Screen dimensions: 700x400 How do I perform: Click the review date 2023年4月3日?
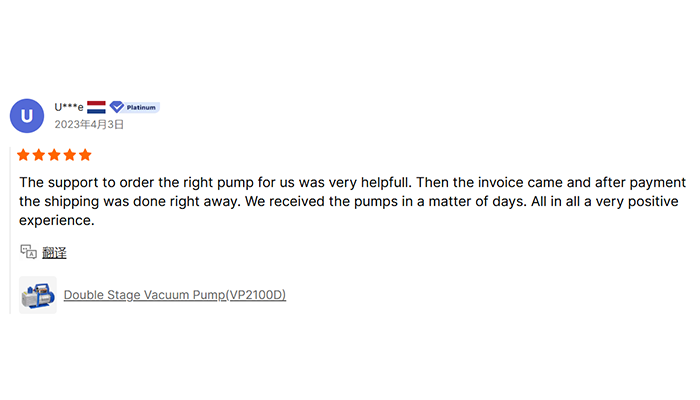(89, 124)
